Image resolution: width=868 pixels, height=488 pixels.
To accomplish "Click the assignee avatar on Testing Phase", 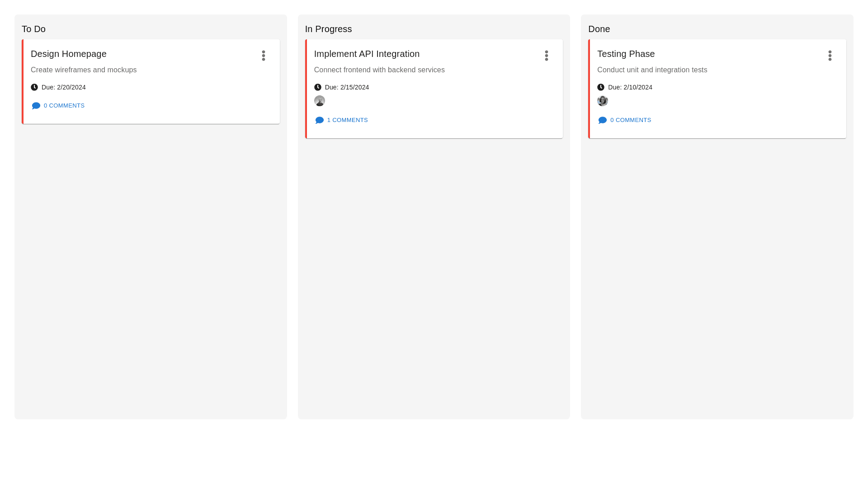I will [602, 101].
